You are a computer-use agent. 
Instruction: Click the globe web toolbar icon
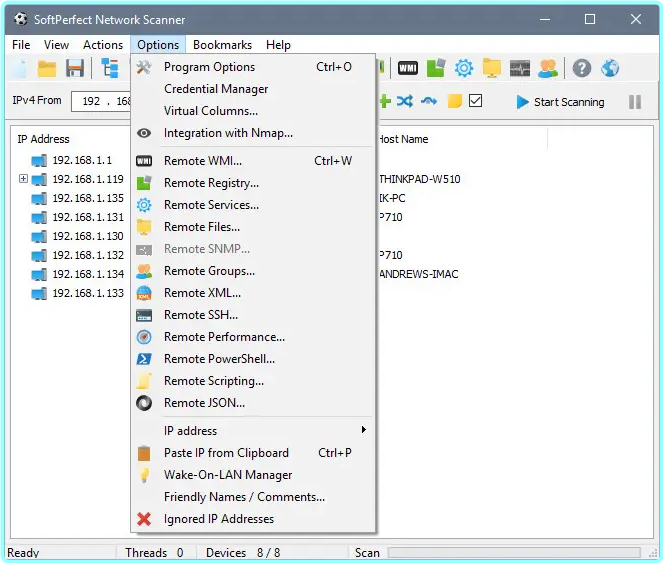(x=610, y=68)
